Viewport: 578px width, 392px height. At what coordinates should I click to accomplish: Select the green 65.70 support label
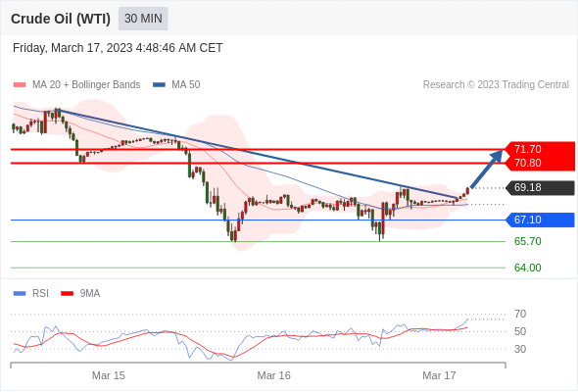(528, 241)
